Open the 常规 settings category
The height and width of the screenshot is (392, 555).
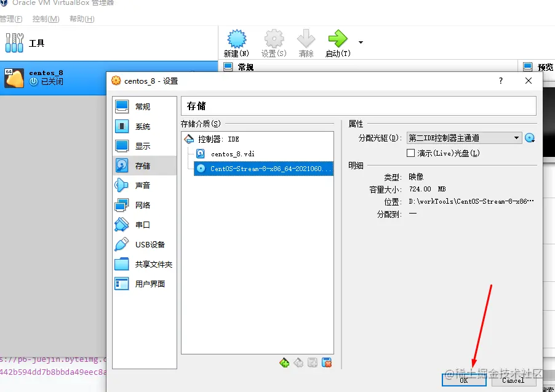[x=145, y=106]
